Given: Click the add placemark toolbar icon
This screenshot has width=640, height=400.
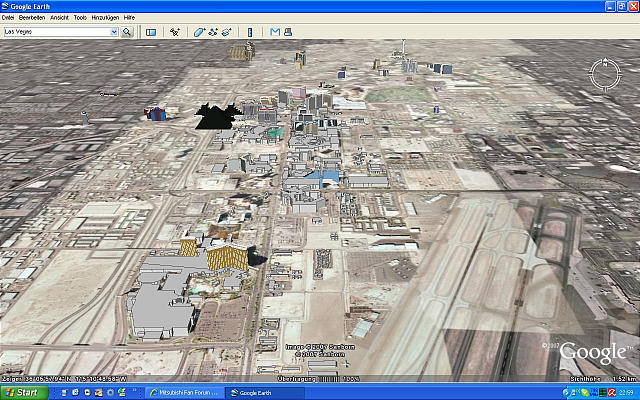Looking at the screenshot, I should click(175, 32).
